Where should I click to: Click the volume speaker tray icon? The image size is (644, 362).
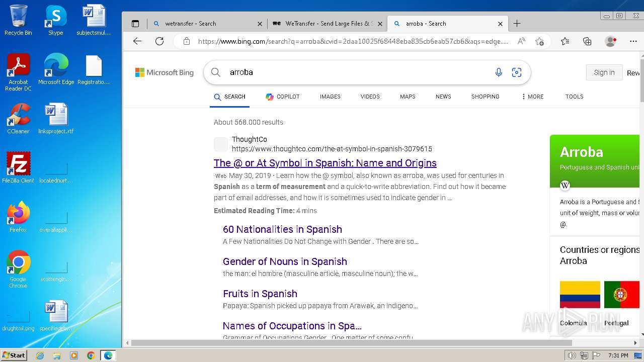tap(572, 355)
